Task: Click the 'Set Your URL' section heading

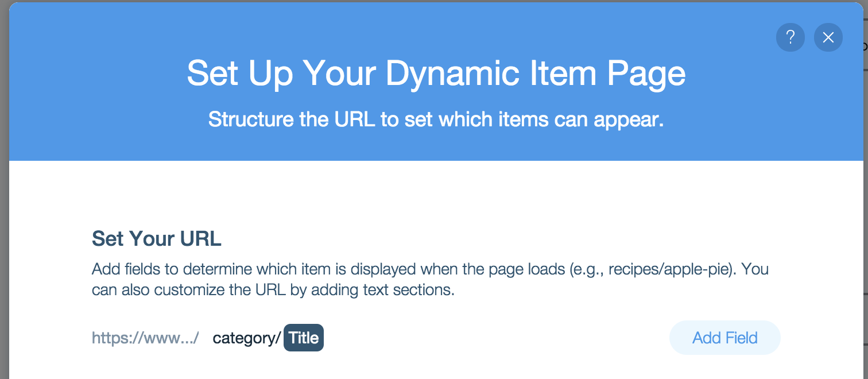Action: coord(156,239)
